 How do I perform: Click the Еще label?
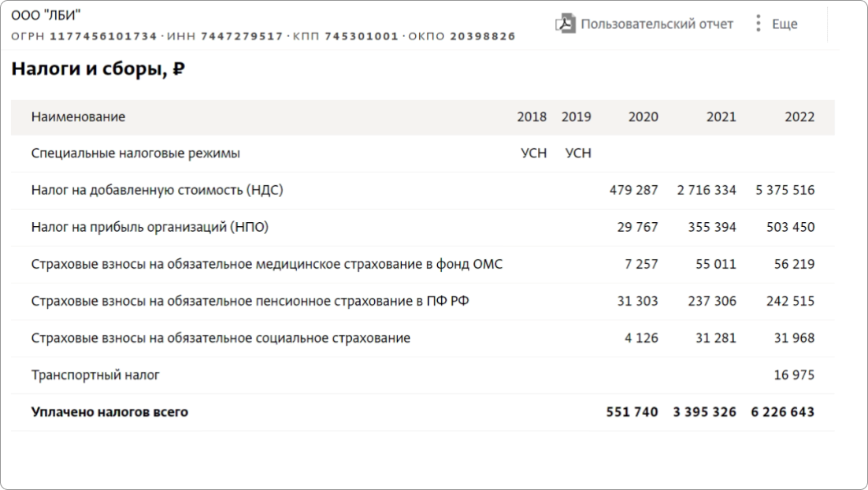click(785, 24)
